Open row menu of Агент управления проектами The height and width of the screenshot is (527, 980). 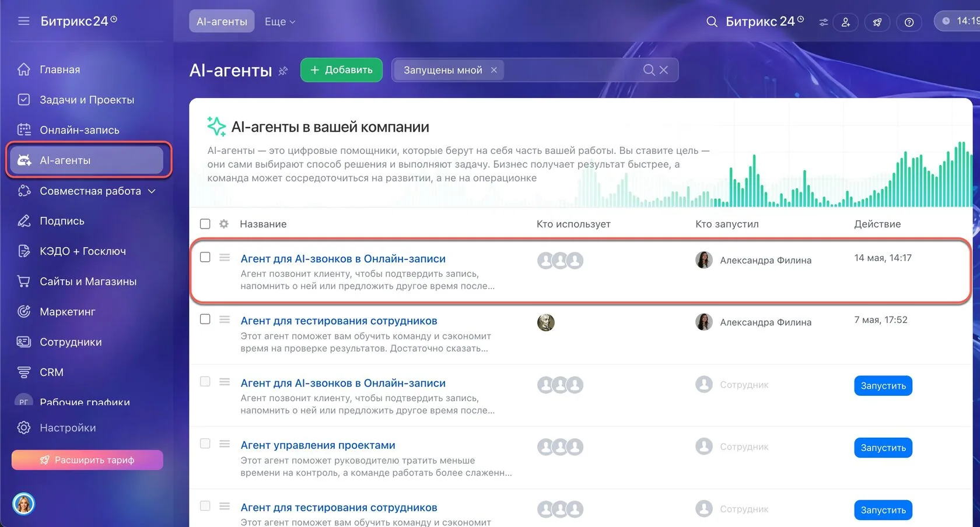225,444
